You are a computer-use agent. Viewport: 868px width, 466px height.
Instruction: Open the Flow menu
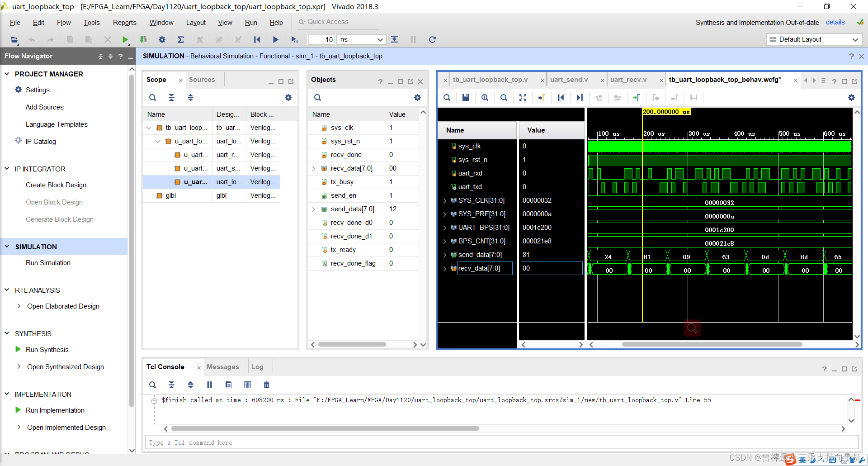pos(64,23)
